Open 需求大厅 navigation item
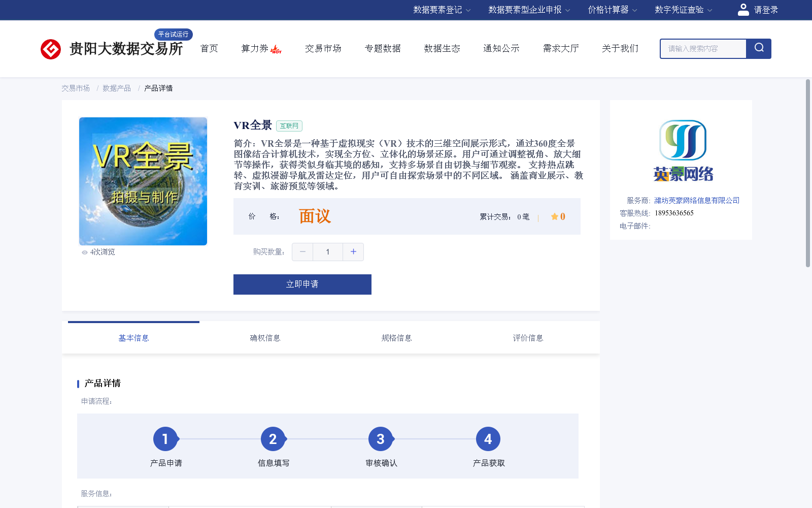Viewport: 812px width, 508px height. click(561, 48)
